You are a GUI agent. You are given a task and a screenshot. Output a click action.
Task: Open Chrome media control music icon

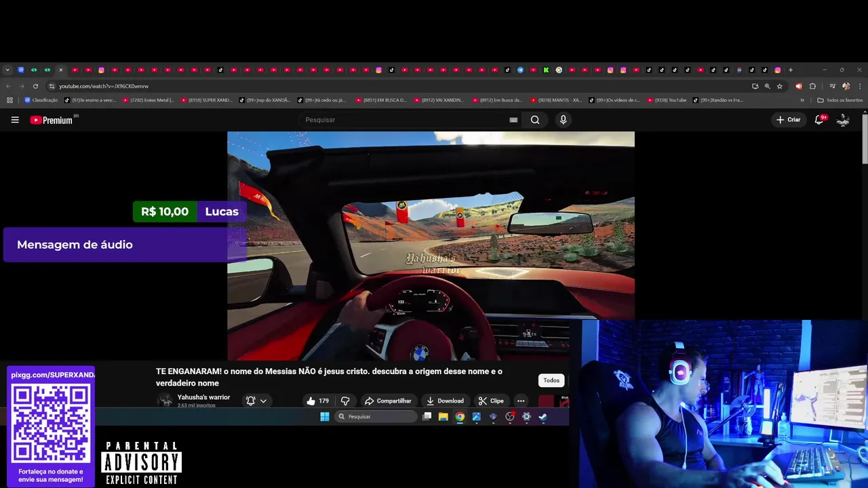[x=832, y=86]
